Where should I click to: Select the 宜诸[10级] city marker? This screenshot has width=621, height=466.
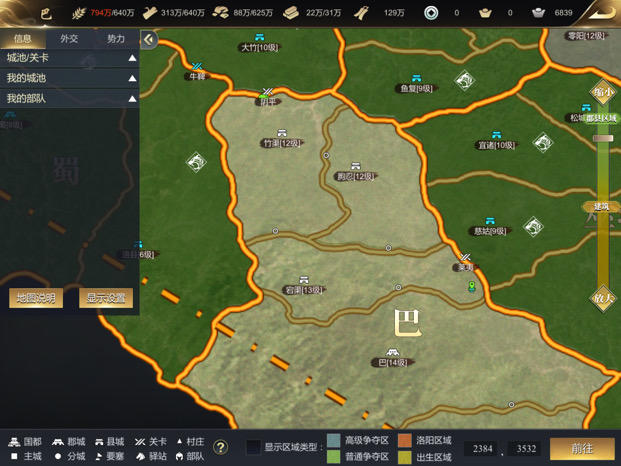pyautogui.click(x=496, y=141)
